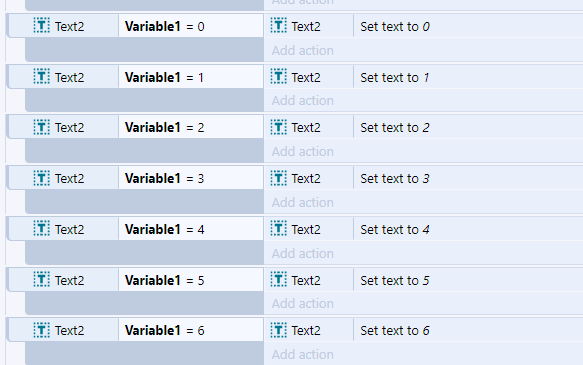
Task: Click Add action under Variable1 = 2 event
Action: pos(303,151)
